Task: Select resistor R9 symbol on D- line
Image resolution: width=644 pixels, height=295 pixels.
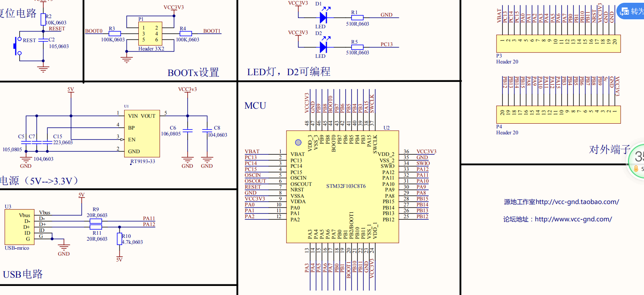Action: click(96, 221)
